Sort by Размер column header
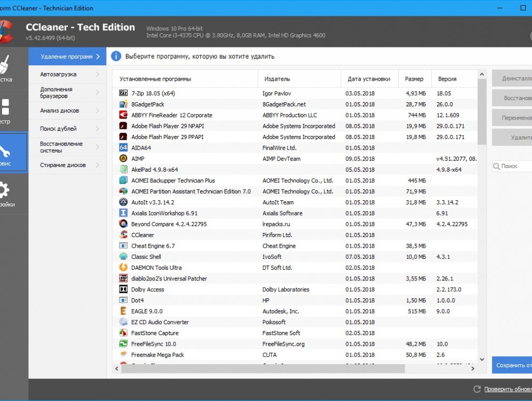This screenshot has height=401, width=532. pos(415,79)
